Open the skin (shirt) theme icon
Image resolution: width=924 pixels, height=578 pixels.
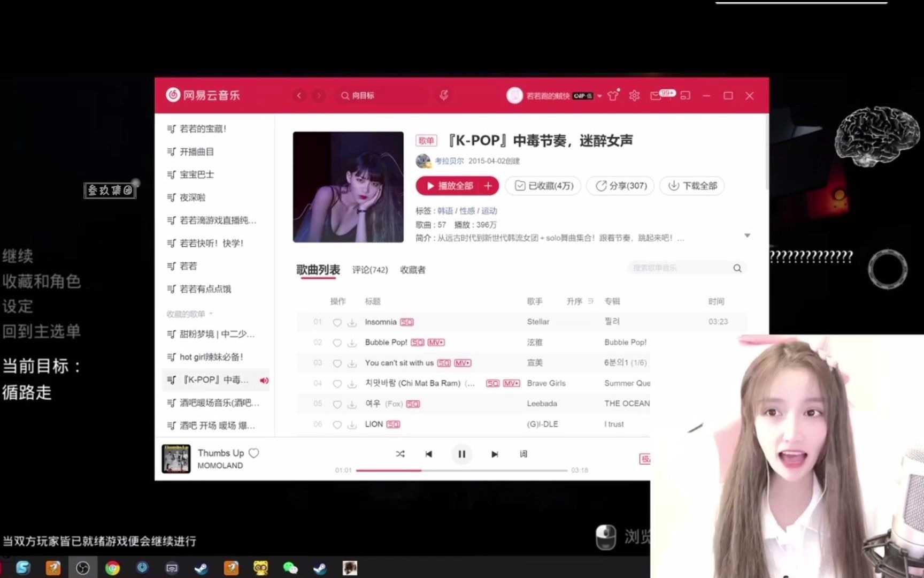click(613, 95)
